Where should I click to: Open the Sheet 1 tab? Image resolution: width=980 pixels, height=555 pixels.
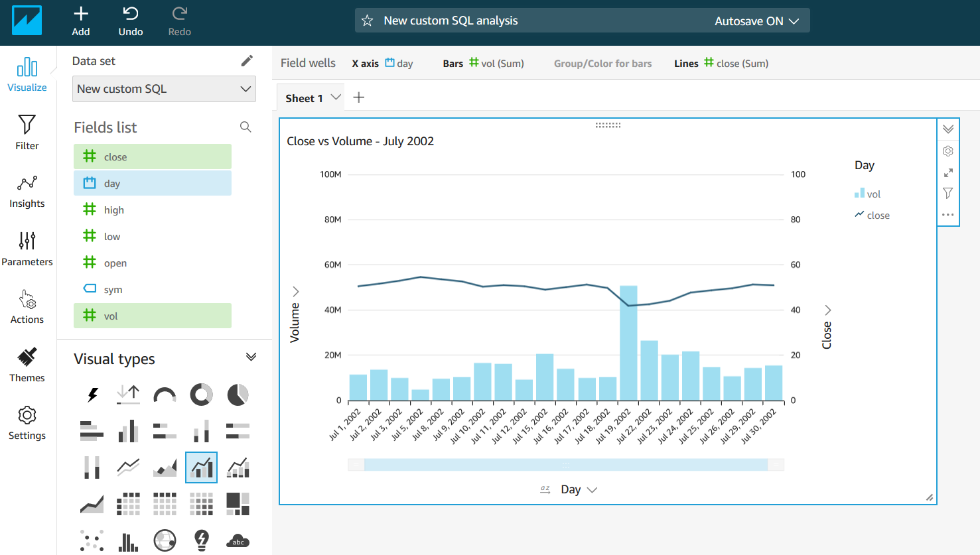click(305, 98)
